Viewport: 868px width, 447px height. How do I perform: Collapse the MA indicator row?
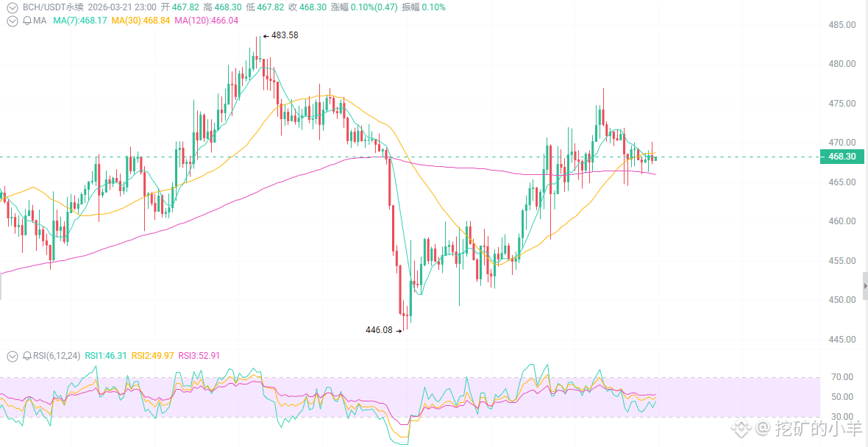click(12, 21)
